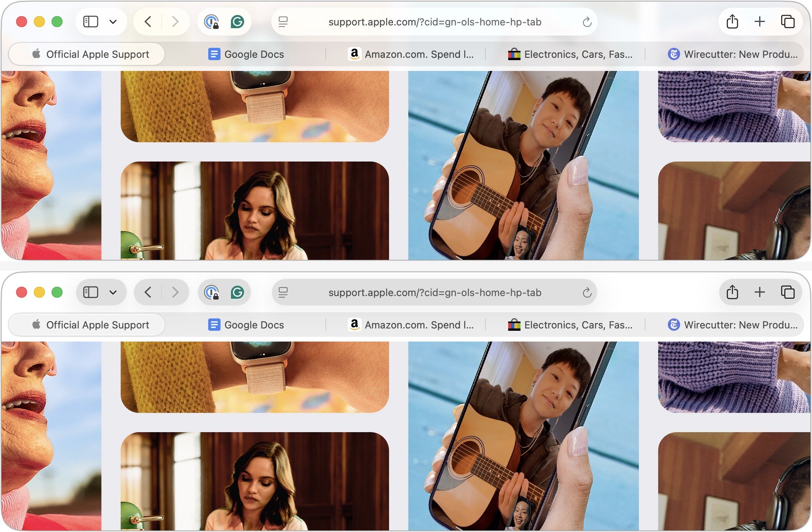Click the Share icon in the top window
The image size is (812, 532).
click(x=732, y=22)
